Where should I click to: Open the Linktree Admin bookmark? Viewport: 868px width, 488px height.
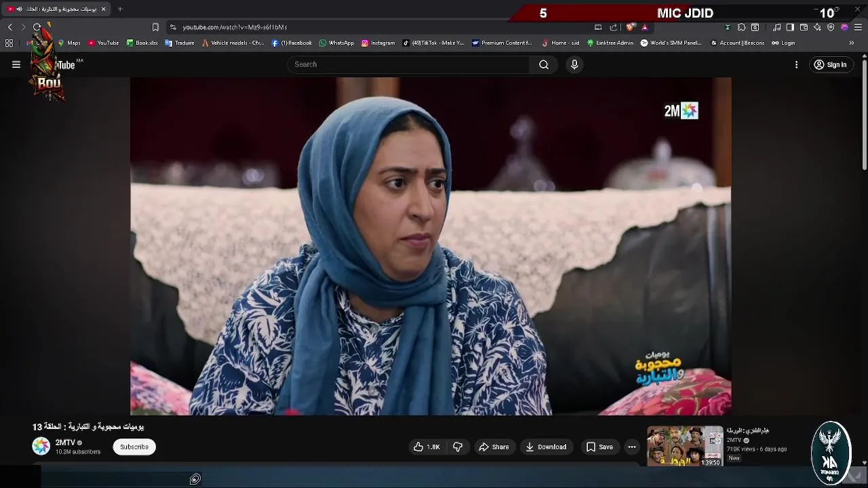click(610, 43)
